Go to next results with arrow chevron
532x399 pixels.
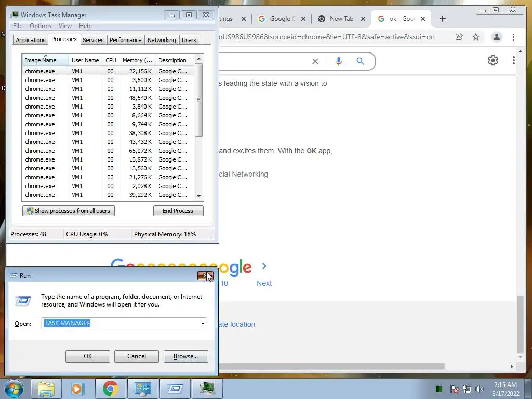pos(264,266)
